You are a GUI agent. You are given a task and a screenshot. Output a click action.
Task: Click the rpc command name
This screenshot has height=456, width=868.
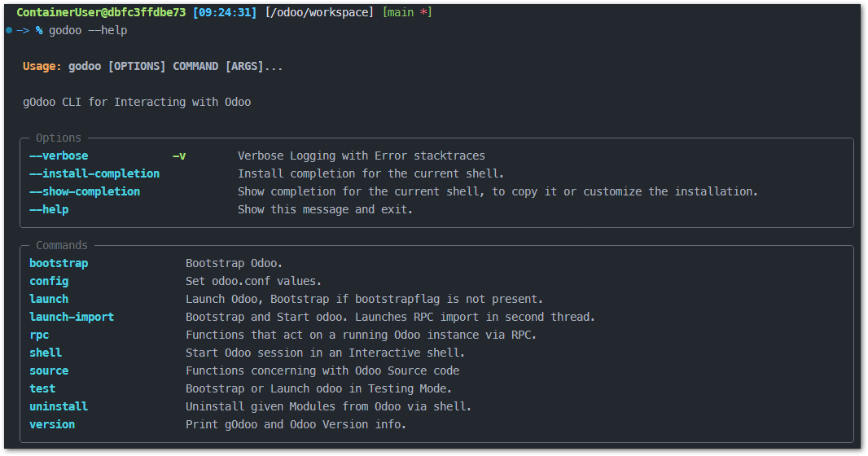pyautogui.click(x=39, y=335)
